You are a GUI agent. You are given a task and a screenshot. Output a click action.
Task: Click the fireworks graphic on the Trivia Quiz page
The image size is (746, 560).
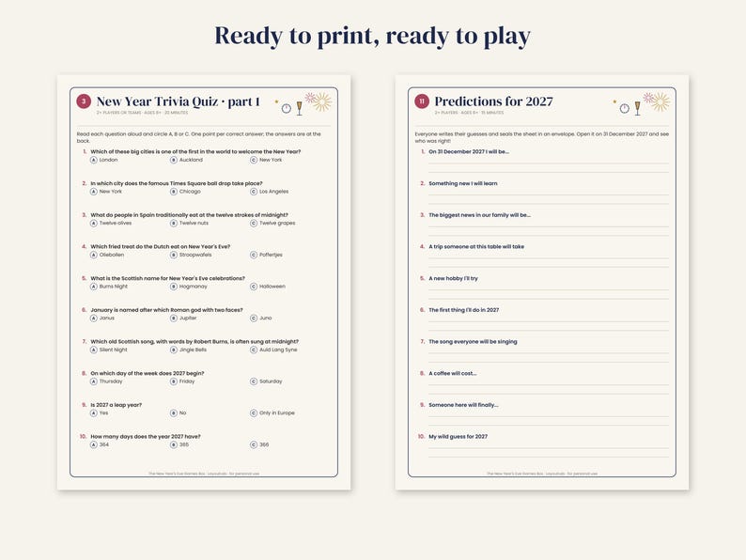(x=319, y=101)
